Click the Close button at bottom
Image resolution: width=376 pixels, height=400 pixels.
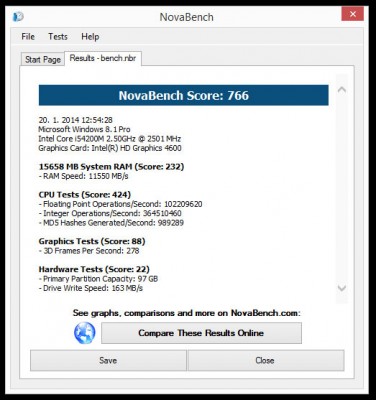pos(266,360)
